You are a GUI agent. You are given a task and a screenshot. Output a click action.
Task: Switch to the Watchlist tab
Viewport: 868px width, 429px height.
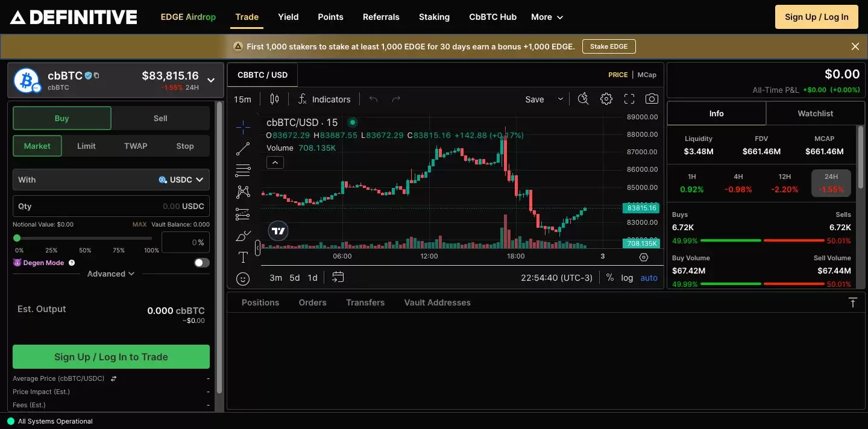[815, 113]
